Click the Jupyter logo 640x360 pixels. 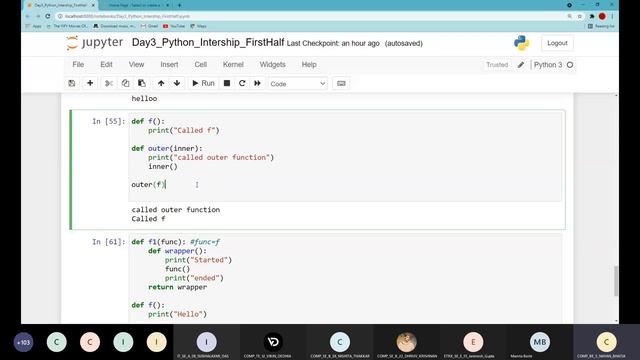(94, 43)
